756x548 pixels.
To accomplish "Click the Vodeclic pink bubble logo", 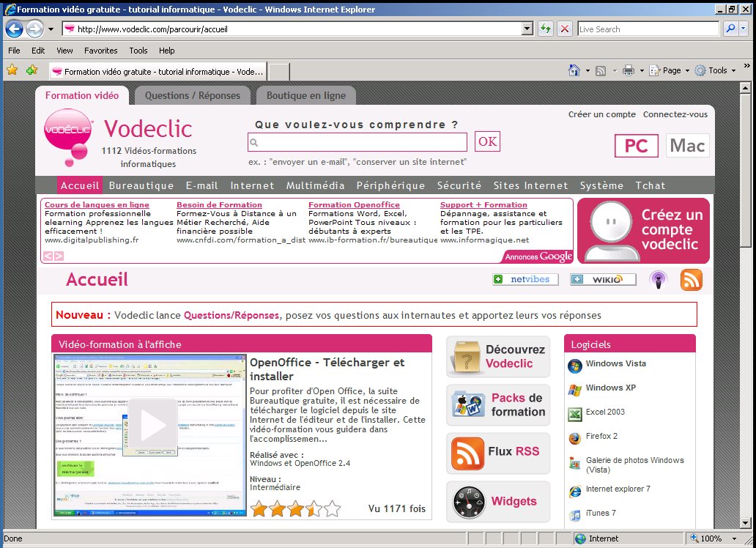I will coord(68,136).
